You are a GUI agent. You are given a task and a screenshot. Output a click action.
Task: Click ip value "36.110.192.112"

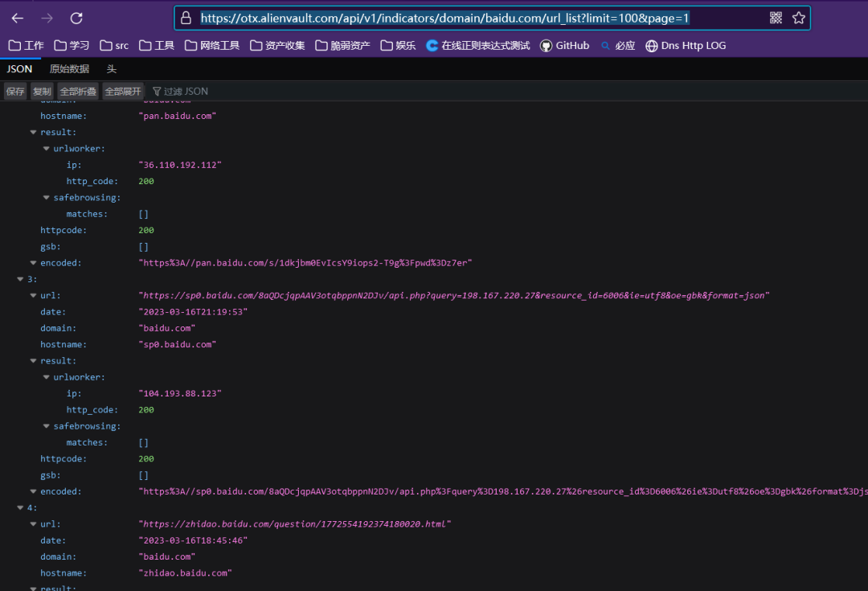pyautogui.click(x=180, y=165)
